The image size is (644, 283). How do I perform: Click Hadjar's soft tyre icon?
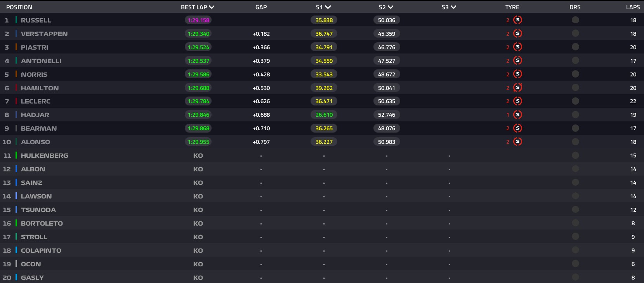517,115
